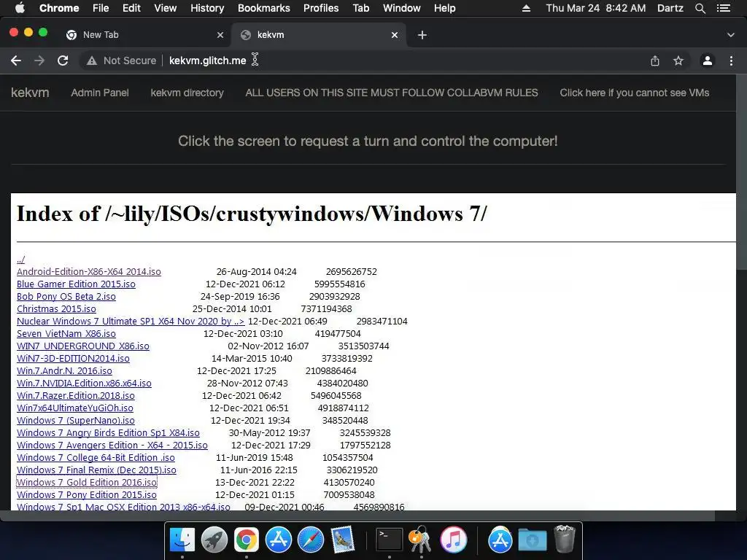
Task: Open the Profiles menu
Action: (x=321, y=8)
